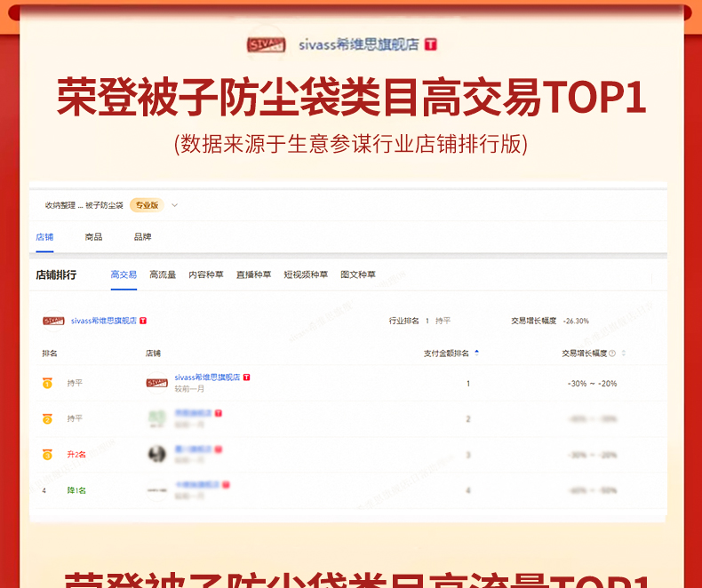Screen dimensions: 702x588
Task: Click the rank 3 medal icon
Action: tap(47, 455)
